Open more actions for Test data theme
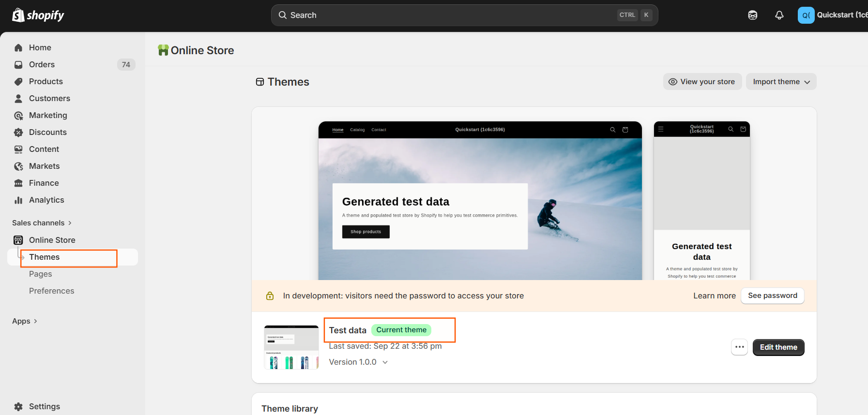This screenshot has height=415, width=868. pos(739,347)
